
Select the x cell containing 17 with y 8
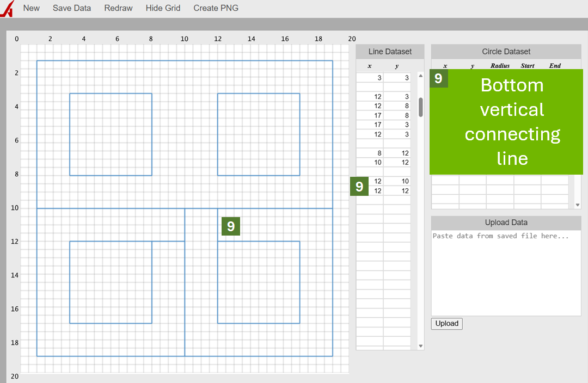point(370,115)
